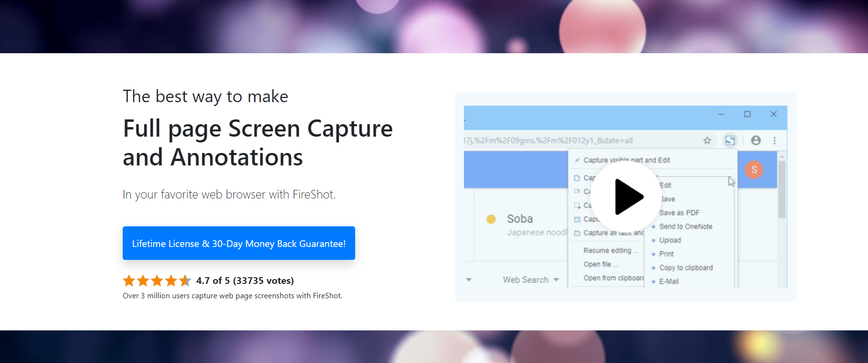Click the orange star rating icons
Image resolution: width=868 pixels, height=363 pixels.
click(157, 281)
